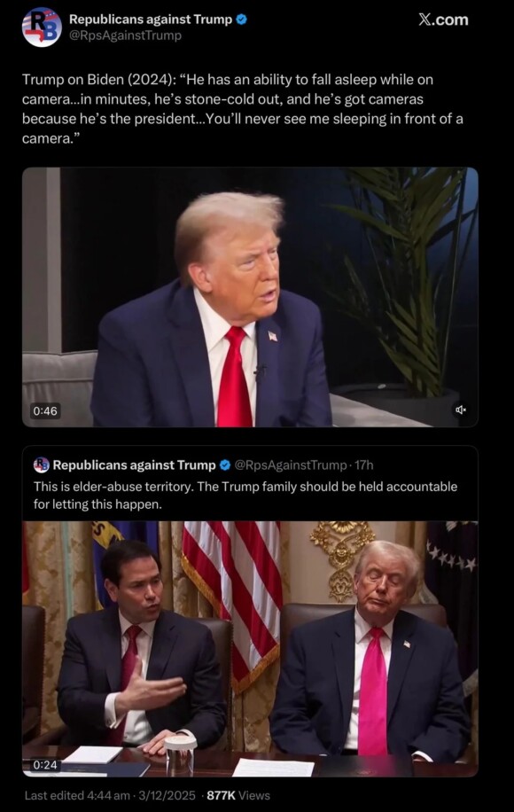View edit history via Last edited 4:44 am
Screen dimensions: 514x812
pos(77,795)
